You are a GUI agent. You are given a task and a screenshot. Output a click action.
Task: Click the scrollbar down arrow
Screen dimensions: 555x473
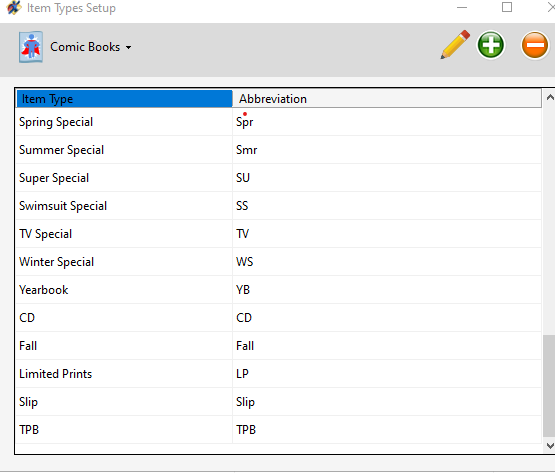[x=550, y=446]
